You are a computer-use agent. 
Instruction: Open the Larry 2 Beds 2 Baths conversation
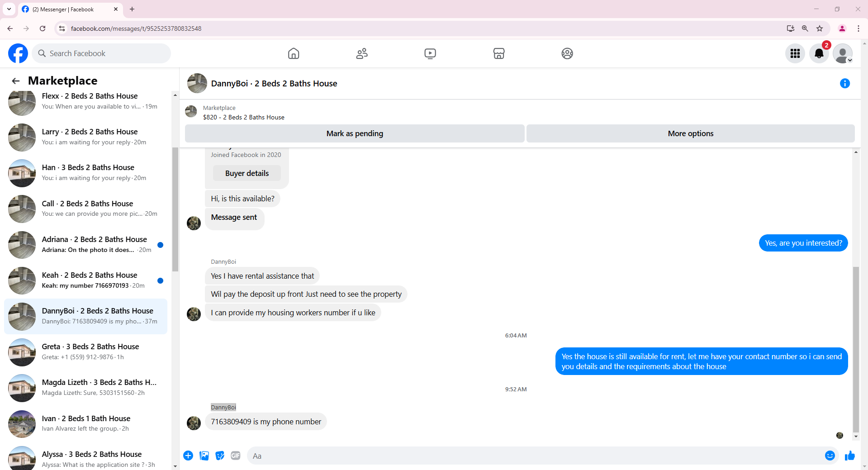[x=86, y=137]
